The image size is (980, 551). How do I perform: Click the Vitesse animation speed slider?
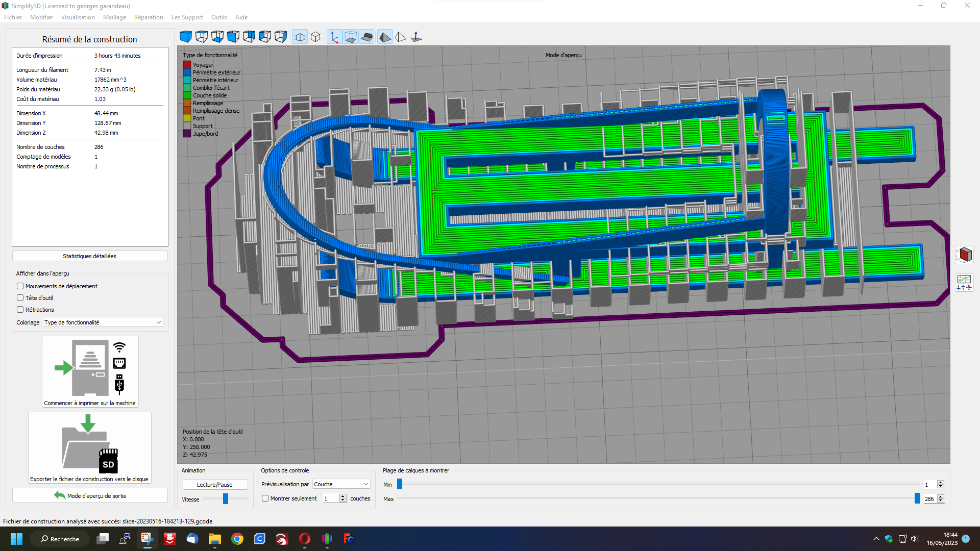tap(226, 499)
